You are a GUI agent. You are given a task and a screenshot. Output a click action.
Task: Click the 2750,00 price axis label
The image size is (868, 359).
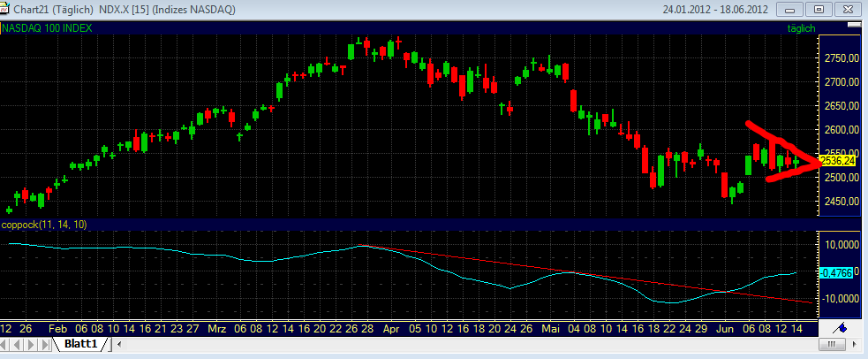[841, 58]
